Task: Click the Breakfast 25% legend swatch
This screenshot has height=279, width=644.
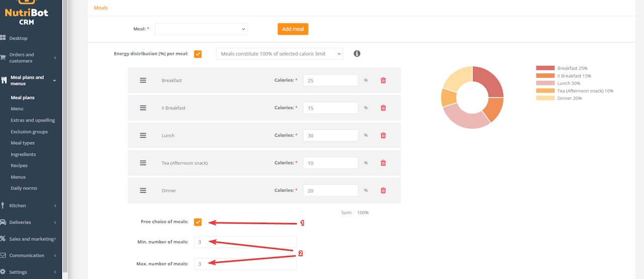Action: tap(545, 68)
